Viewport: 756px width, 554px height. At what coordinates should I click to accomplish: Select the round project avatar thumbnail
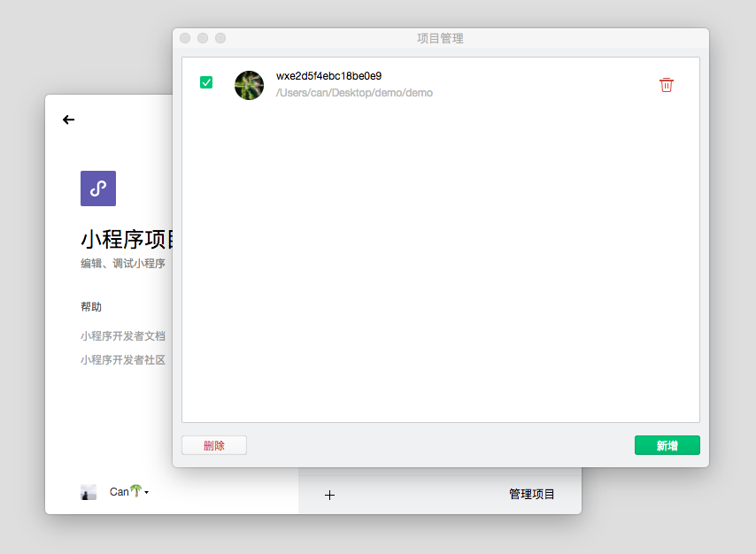[x=249, y=85]
